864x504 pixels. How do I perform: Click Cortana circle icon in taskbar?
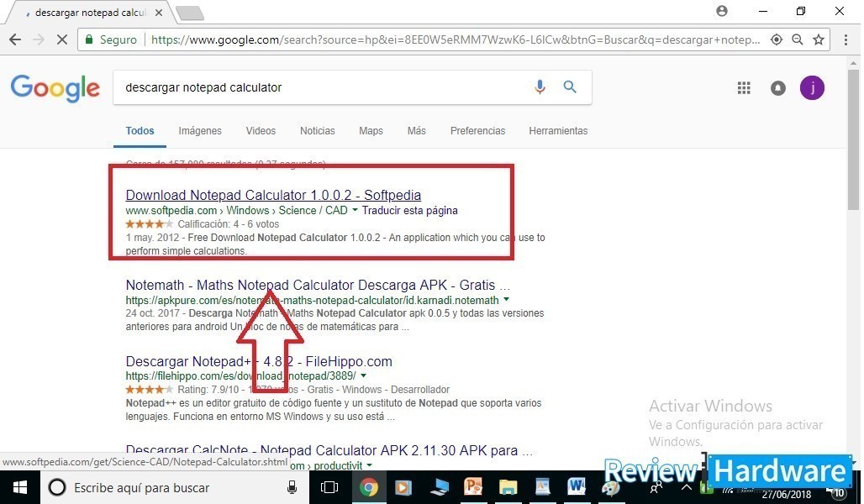pyautogui.click(x=57, y=487)
